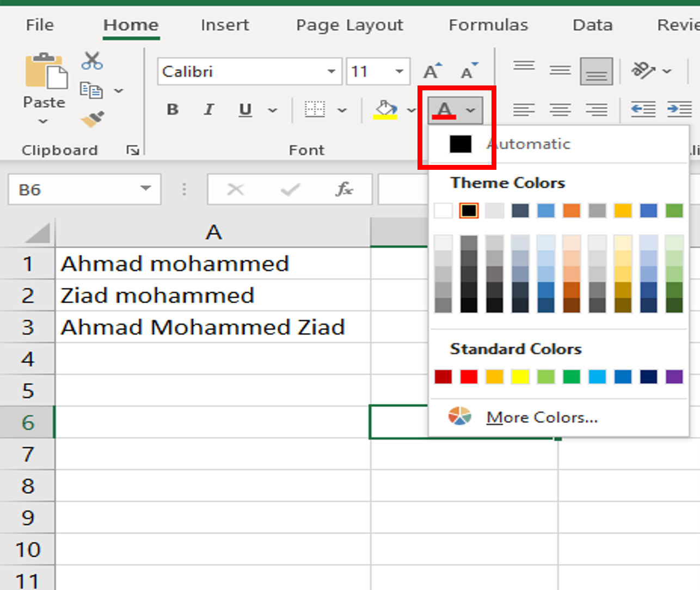Click Select All corner triangle
The image size is (700, 590).
(37, 233)
